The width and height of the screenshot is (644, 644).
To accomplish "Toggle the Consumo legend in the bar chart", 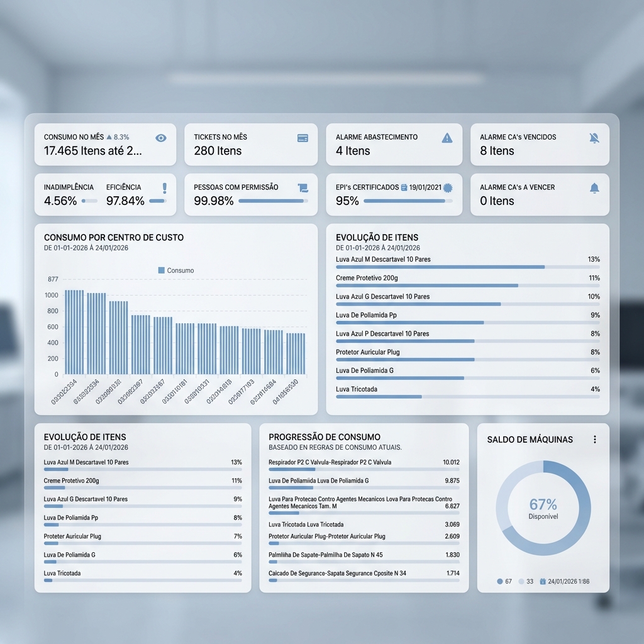I will point(177,270).
